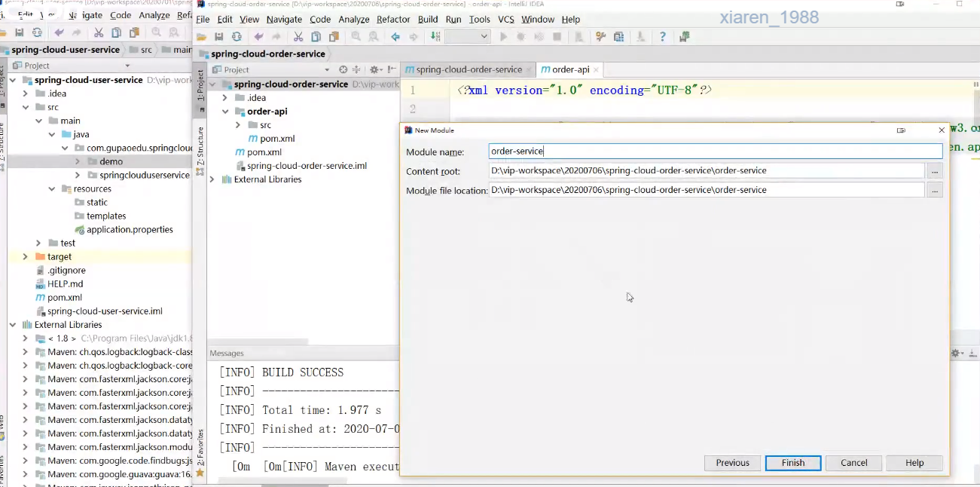Open the Tools menu
This screenshot has height=487, width=980.
[x=479, y=20]
